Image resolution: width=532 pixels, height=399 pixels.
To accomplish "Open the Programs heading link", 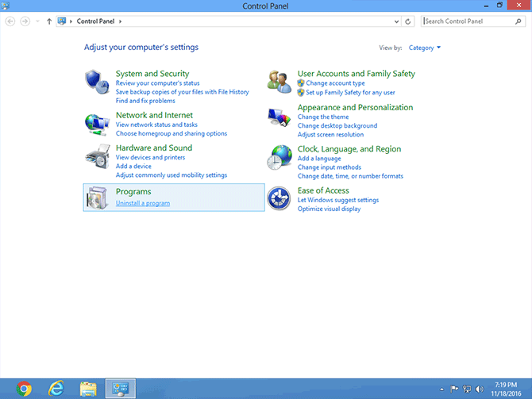I will click(x=133, y=191).
